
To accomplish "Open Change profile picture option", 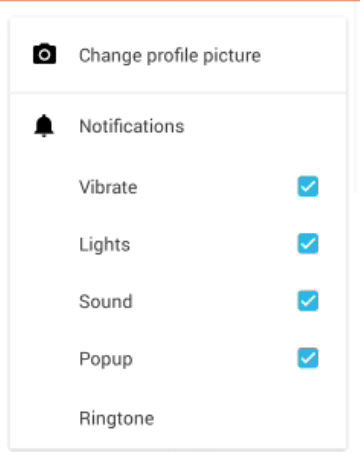I will (x=178, y=55).
